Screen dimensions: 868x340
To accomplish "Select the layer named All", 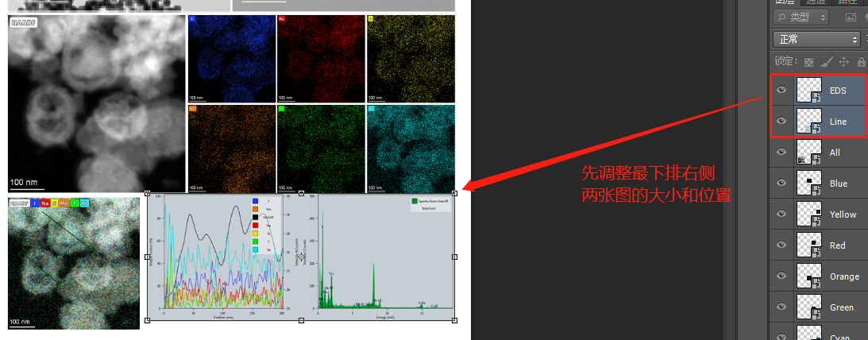I will 835,153.
